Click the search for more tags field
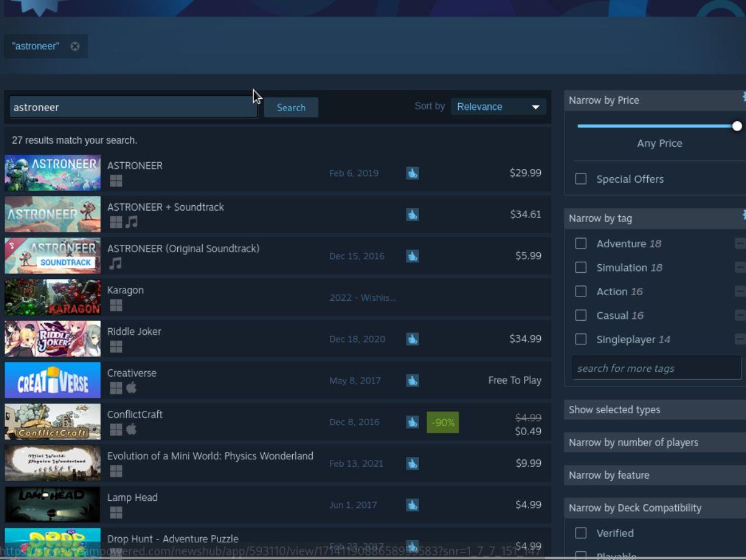This screenshot has width=746, height=560. tap(656, 368)
